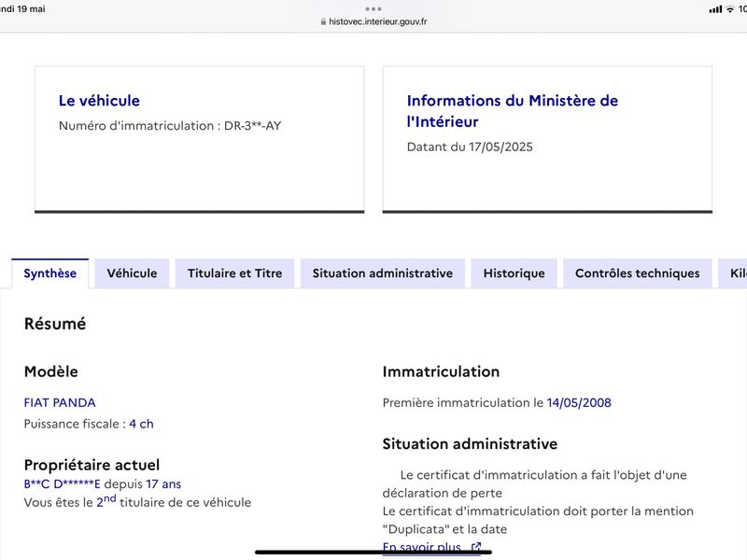747x560 pixels.
Task: Click the Duplicata mention notice text
Action: (538, 520)
